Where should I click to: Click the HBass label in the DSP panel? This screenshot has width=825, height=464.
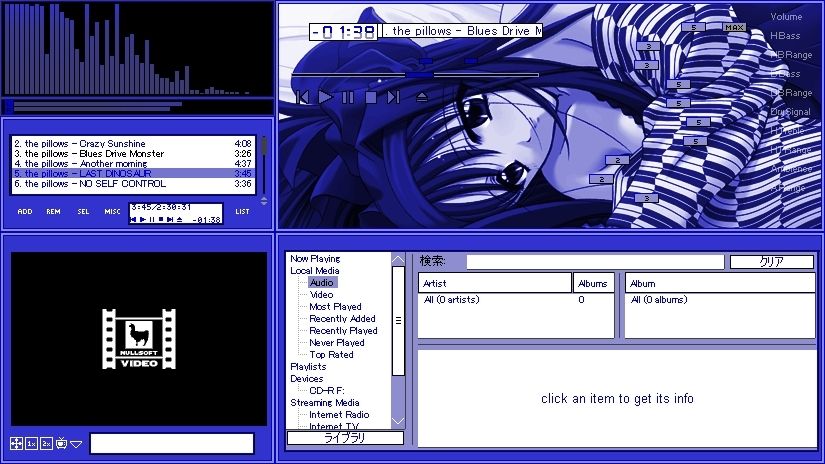pyautogui.click(x=785, y=36)
